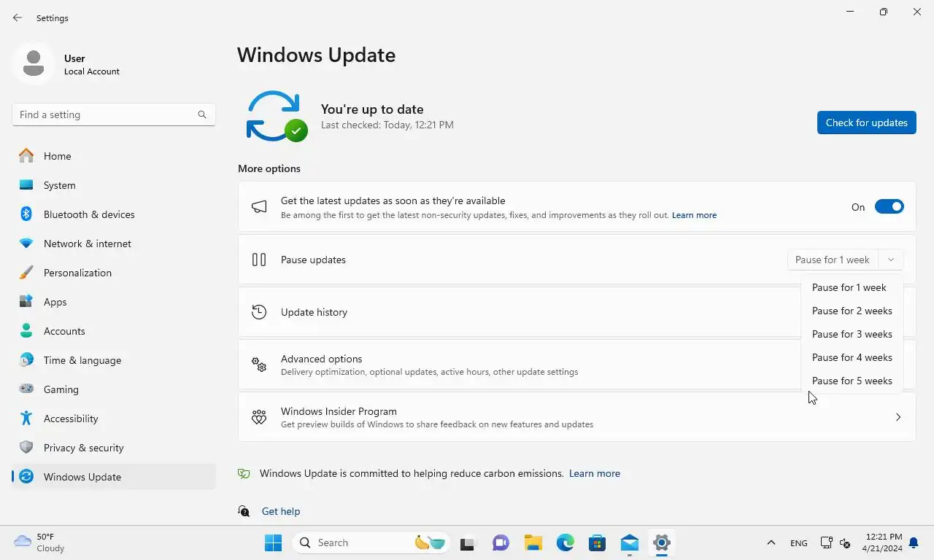Open the Chat app from the taskbar

[x=501, y=542]
